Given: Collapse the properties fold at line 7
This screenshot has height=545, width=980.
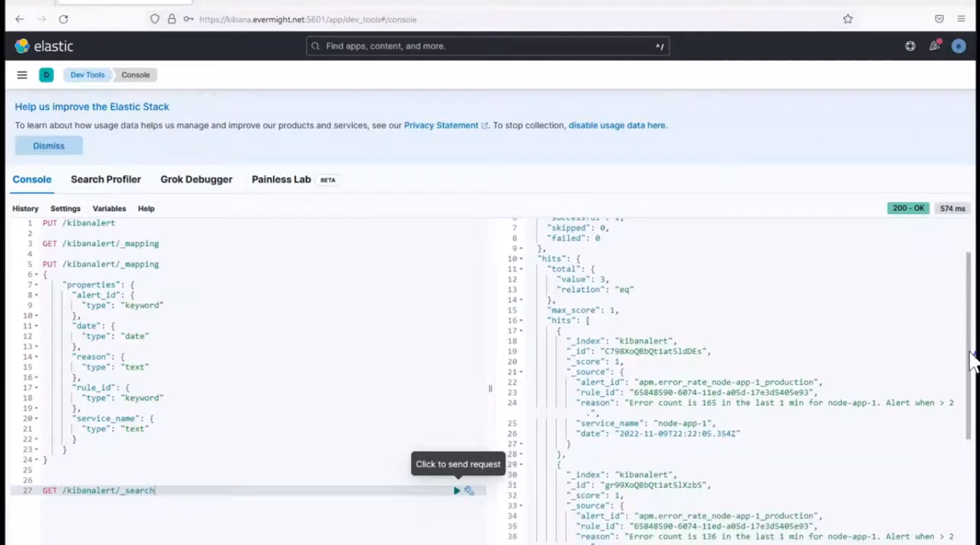Looking at the screenshot, I should coord(37,285).
